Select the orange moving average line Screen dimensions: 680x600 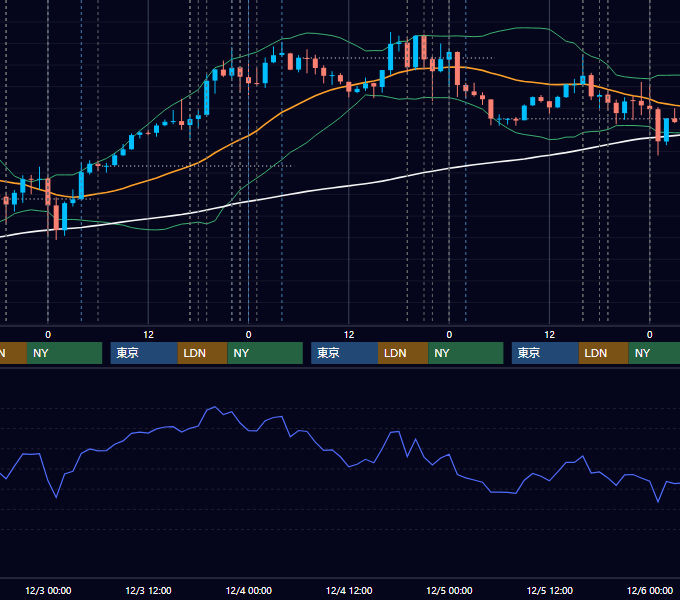pyautogui.click(x=282, y=112)
